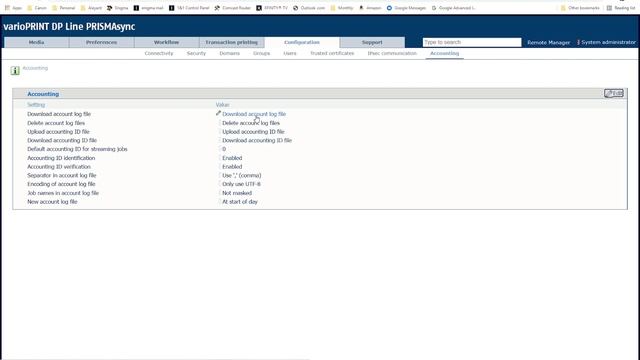Open the Enigma bookmark
The height and width of the screenshot is (360, 640).
point(118,8)
